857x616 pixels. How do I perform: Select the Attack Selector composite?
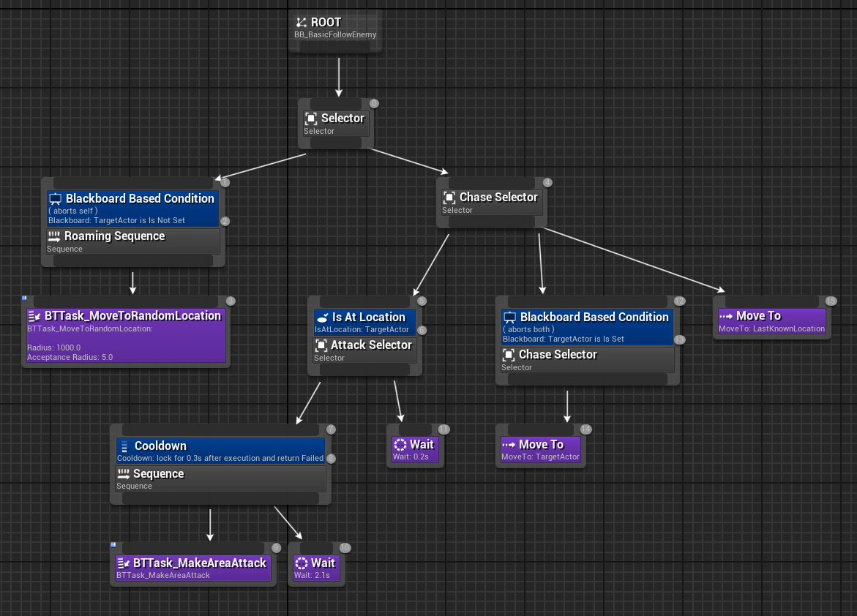pyautogui.click(x=364, y=350)
